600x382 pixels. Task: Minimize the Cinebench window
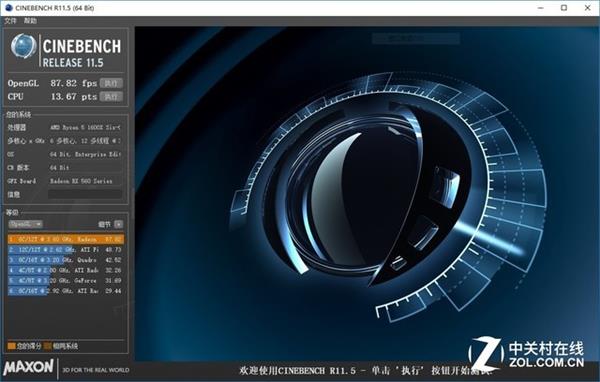click(541, 8)
